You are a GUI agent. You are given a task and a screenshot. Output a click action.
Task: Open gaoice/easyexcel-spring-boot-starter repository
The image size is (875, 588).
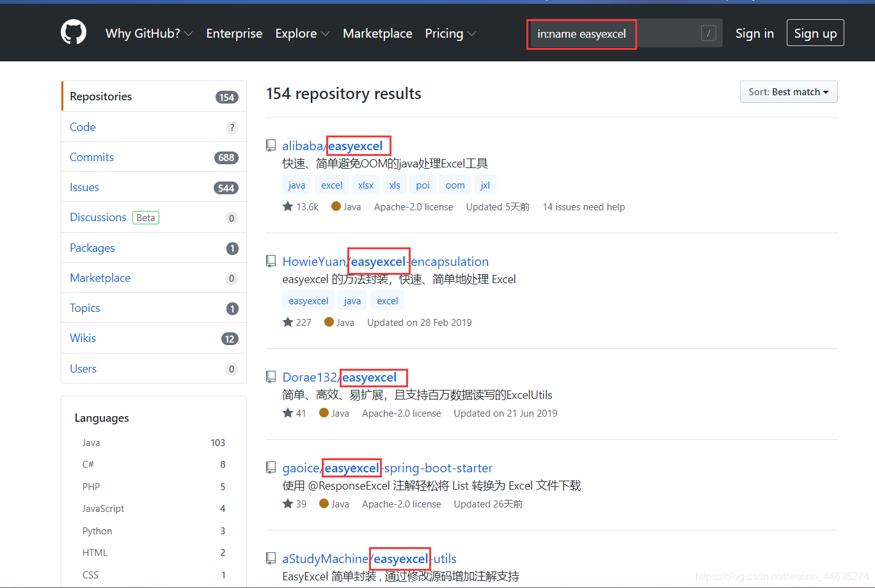tap(388, 468)
